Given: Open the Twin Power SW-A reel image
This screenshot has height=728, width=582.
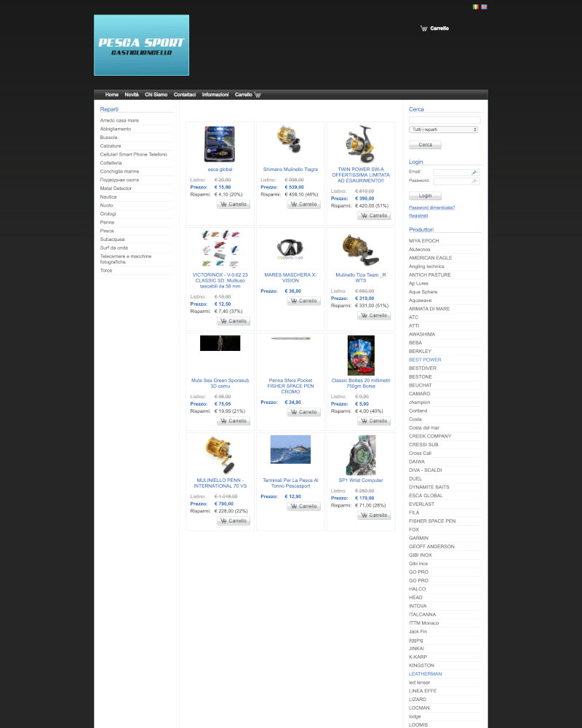Looking at the screenshot, I should coord(361,143).
